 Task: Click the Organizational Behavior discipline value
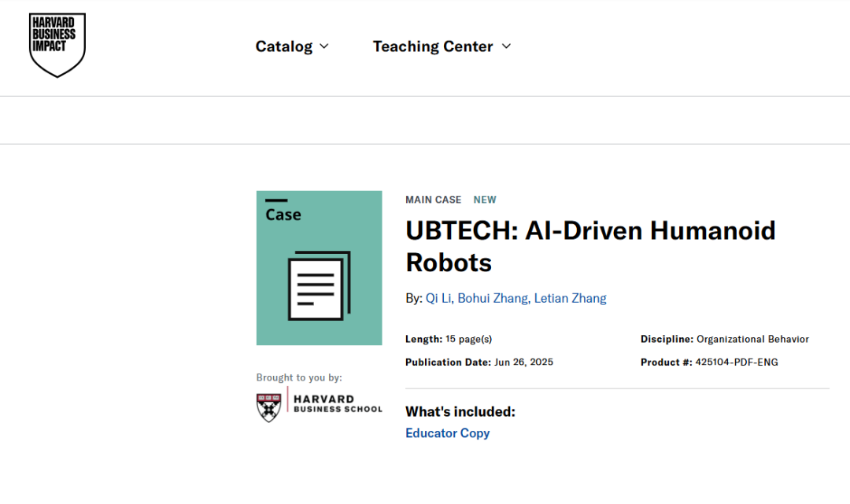pyautogui.click(x=752, y=340)
